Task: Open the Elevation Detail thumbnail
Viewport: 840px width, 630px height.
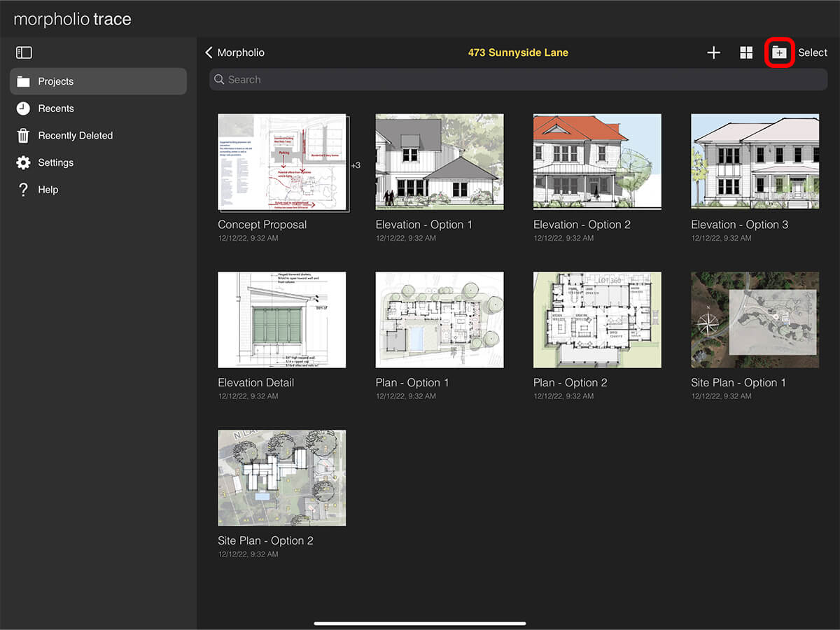Action: click(282, 320)
